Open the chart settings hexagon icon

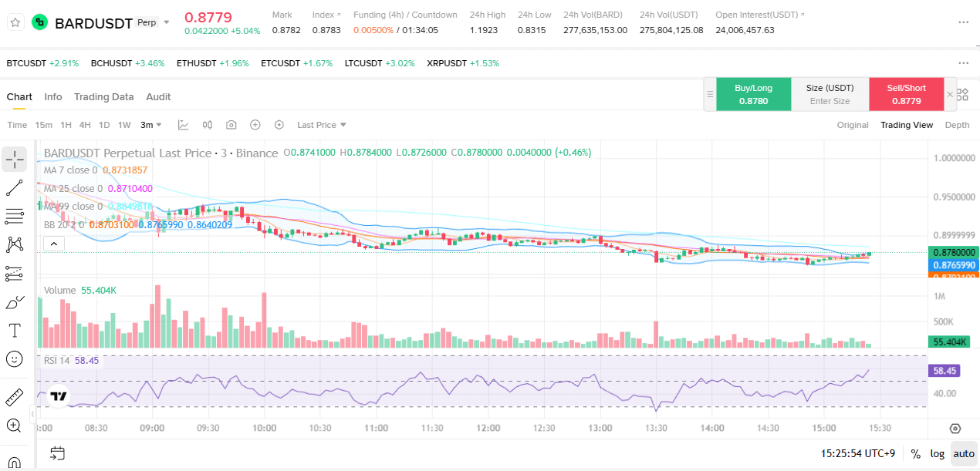[279, 125]
